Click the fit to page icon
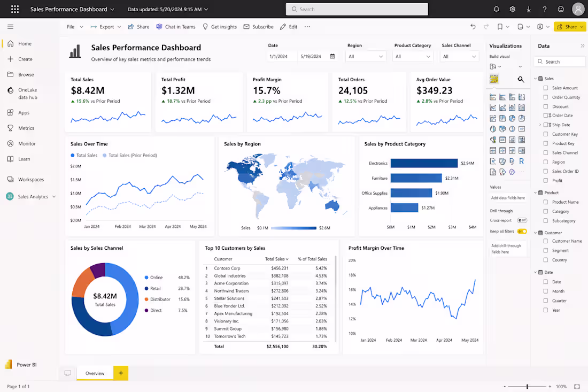 coord(577,386)
